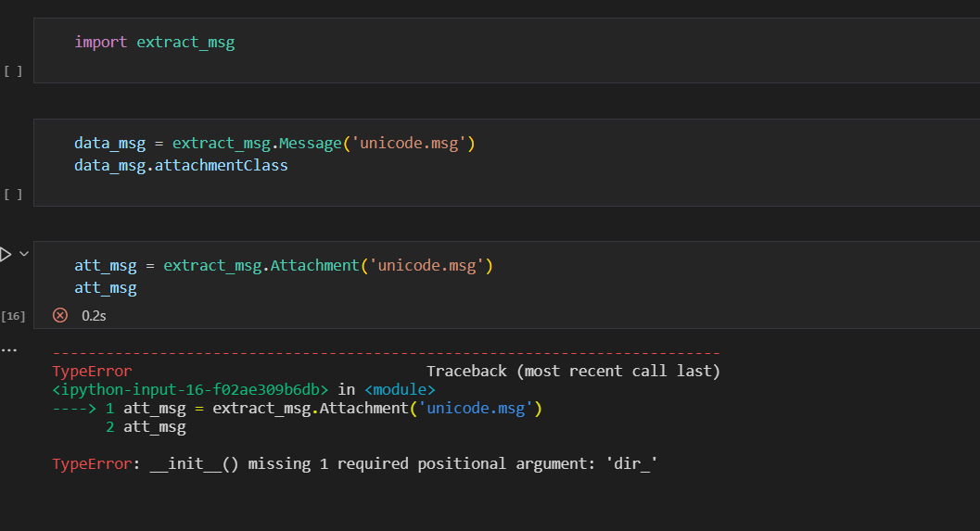Click the error message mentioning 'dir_'
980x531 pixels.
[355, 464]
